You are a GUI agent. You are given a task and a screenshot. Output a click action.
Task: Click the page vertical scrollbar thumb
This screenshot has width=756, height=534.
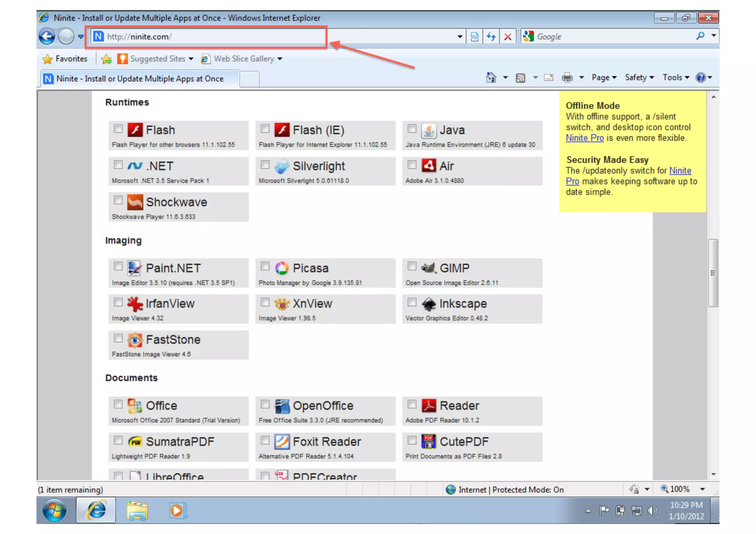coord(713,273)
